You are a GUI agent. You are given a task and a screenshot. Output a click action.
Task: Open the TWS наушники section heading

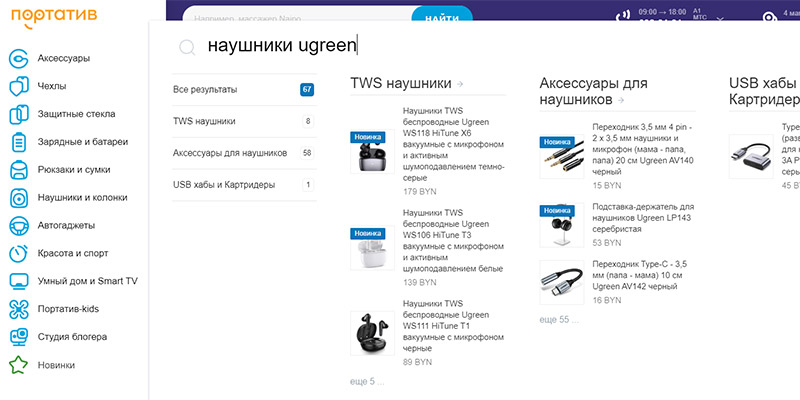tap(401, 83)
